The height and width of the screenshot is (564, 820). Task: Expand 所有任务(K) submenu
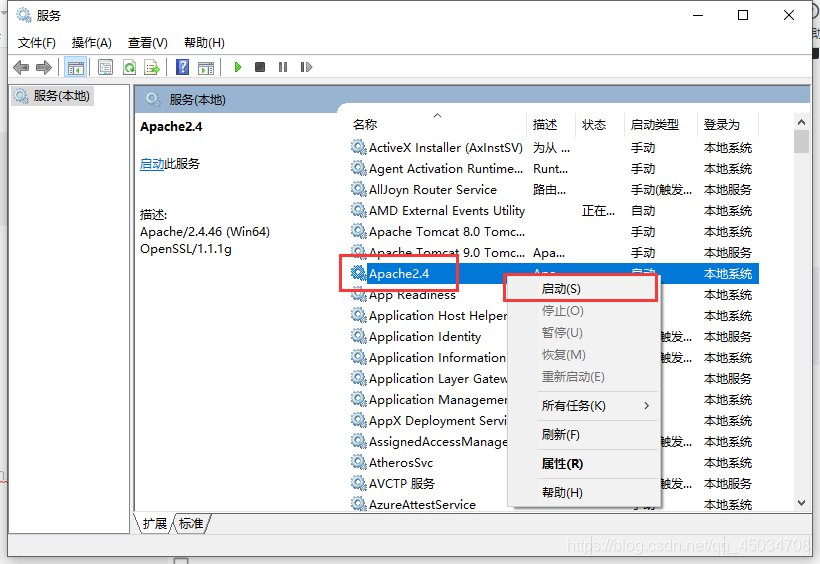pos(584,406)
